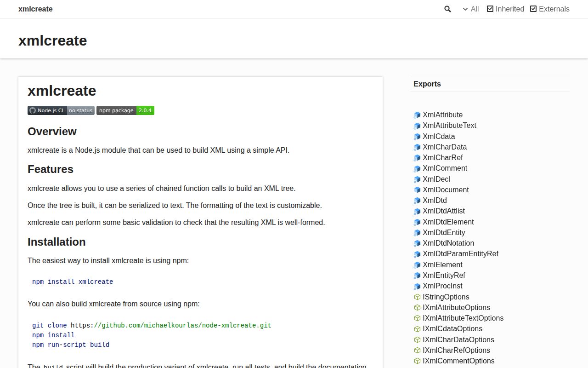The image size is (588, 368).
Task: Open the XmlProcInst class link
Action: click(442, 286)
